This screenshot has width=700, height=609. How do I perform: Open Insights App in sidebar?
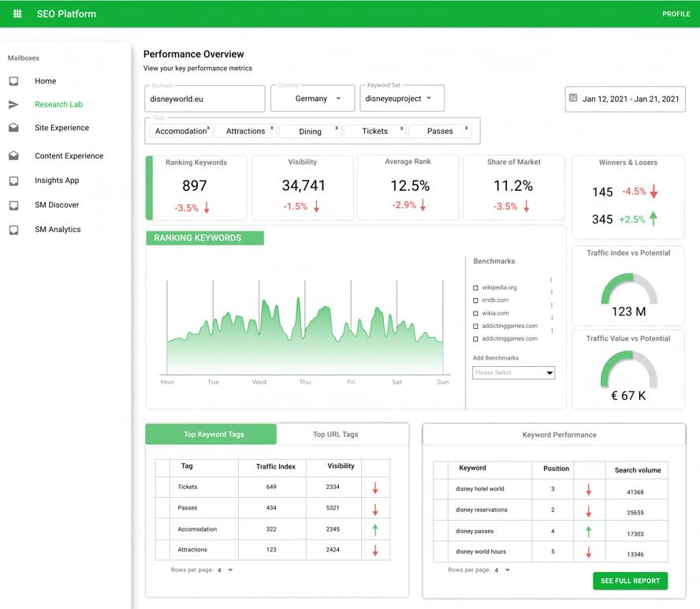click(x=57, y=180)
